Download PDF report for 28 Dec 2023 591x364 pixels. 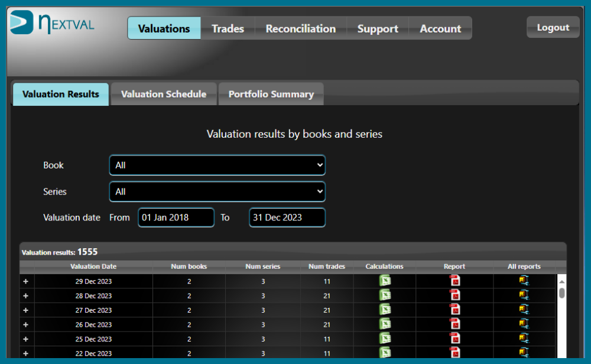click(454, 295)
